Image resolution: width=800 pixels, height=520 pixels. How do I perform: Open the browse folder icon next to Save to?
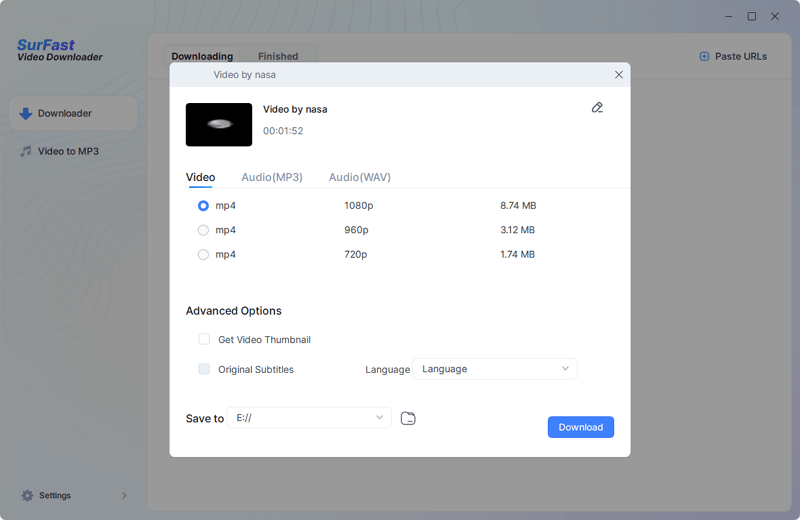coord(408,418)
